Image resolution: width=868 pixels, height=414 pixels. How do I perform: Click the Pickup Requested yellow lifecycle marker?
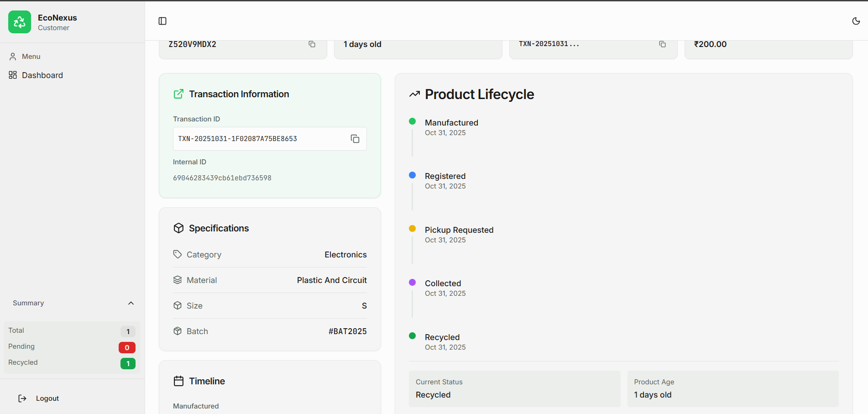pos(413,229)
